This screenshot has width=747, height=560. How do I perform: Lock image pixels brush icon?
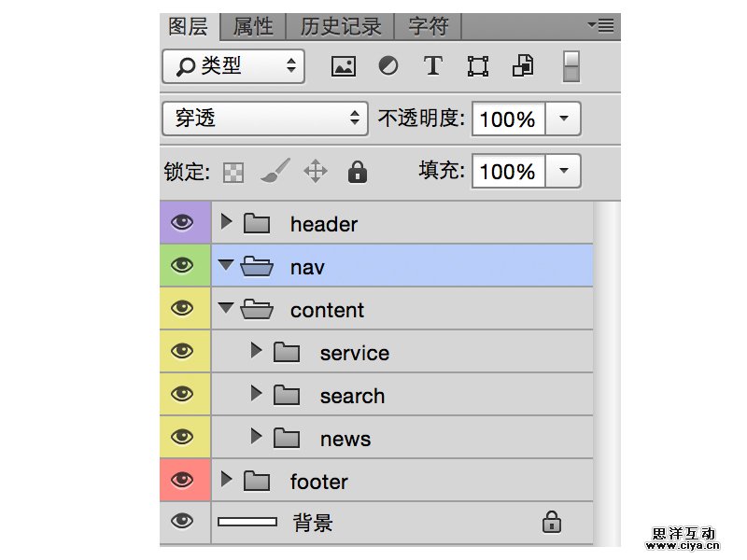(x=275, y=171)
